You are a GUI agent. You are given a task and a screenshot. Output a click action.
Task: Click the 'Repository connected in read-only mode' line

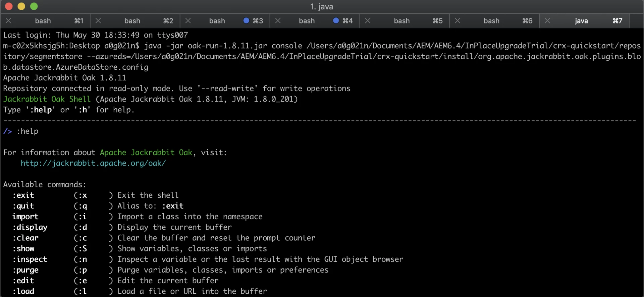tap(177, 88)
